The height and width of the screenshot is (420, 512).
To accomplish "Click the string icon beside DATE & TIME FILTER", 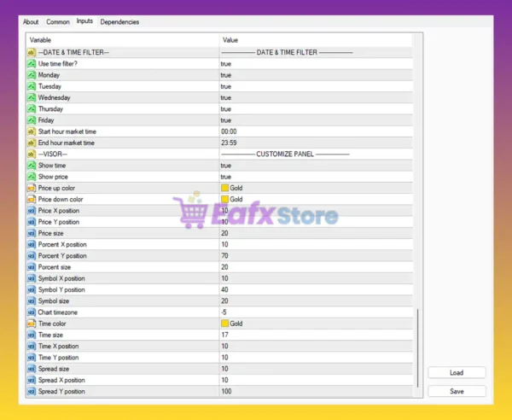I will pos(32,52).
